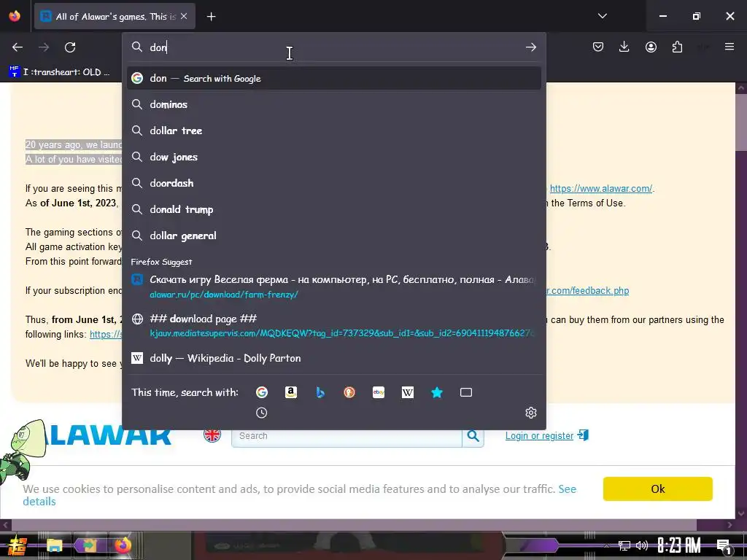Go back with the browser Back arrow
Screen dimensions: 747x560
(x=18, y=47)
